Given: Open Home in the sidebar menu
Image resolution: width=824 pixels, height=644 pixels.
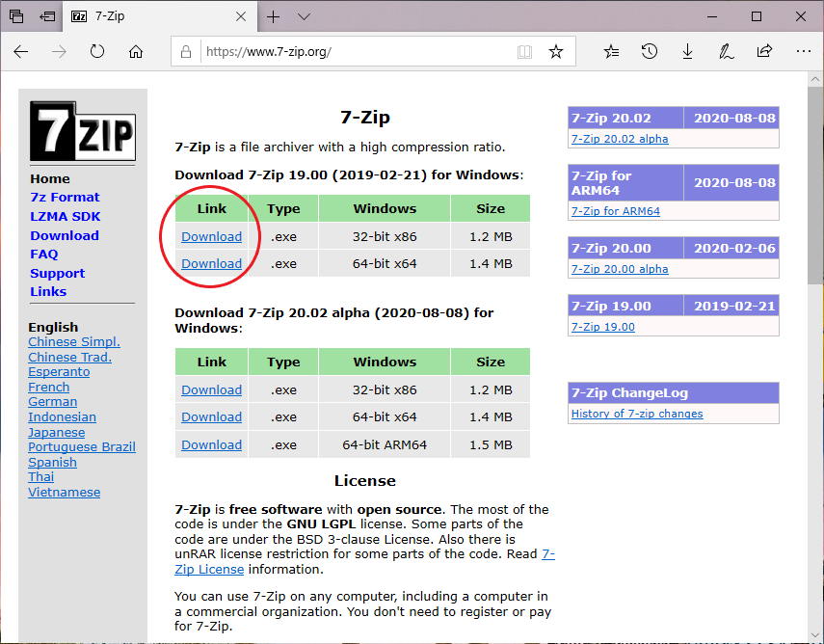Looking at the screenshot, I should pos(50,178).
